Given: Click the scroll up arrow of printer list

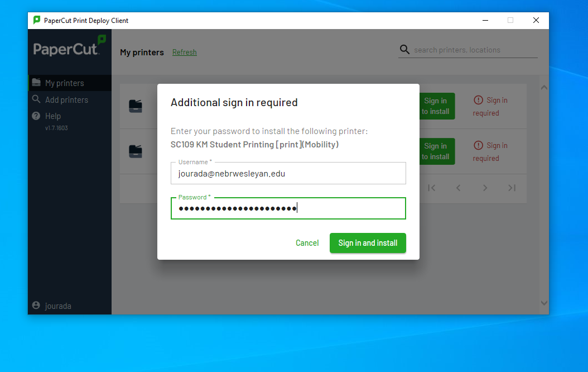Looking at the screenshot, I should tap(544, 88).
